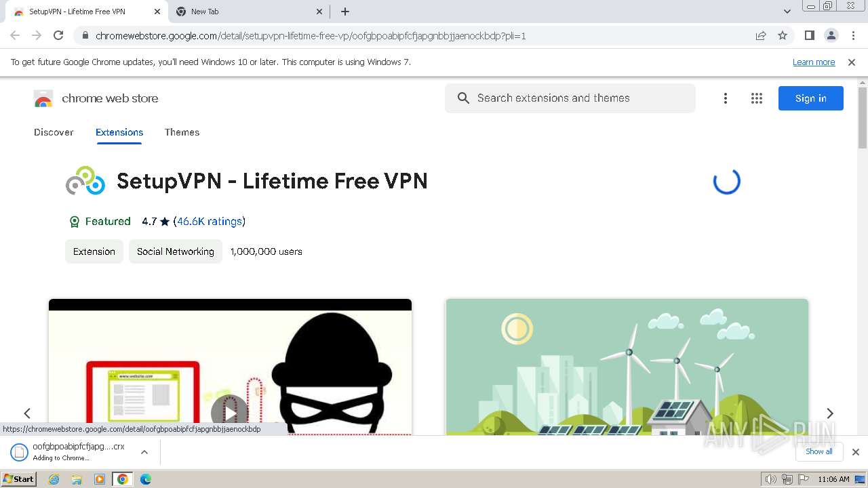Click the address bar URL
Viewport: 868px width, 488px height.
311,36
